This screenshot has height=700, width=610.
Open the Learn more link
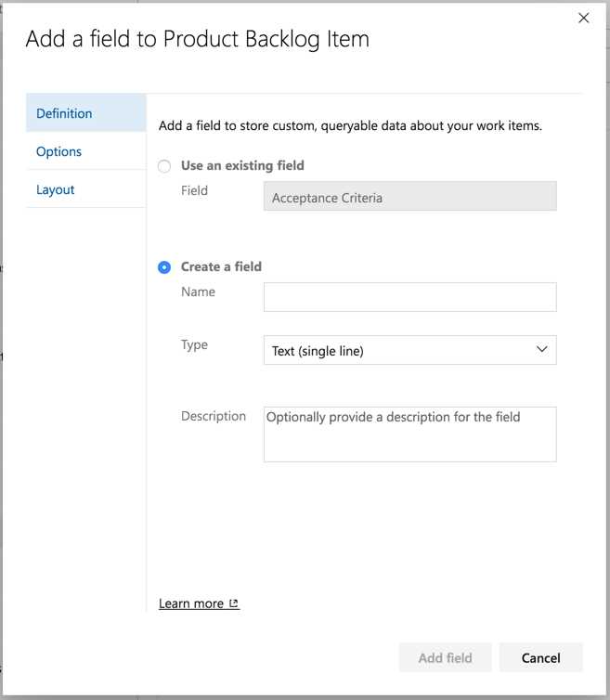click(x=199, y=603)
